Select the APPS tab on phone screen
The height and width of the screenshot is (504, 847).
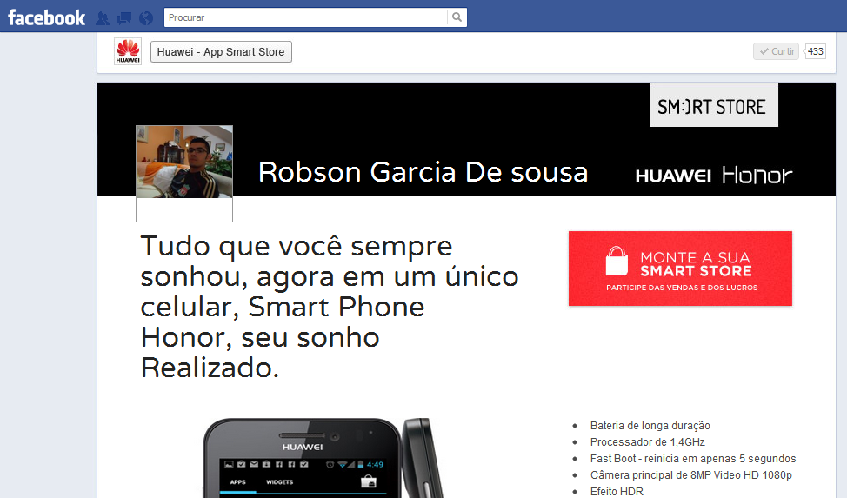pos(237,482)
